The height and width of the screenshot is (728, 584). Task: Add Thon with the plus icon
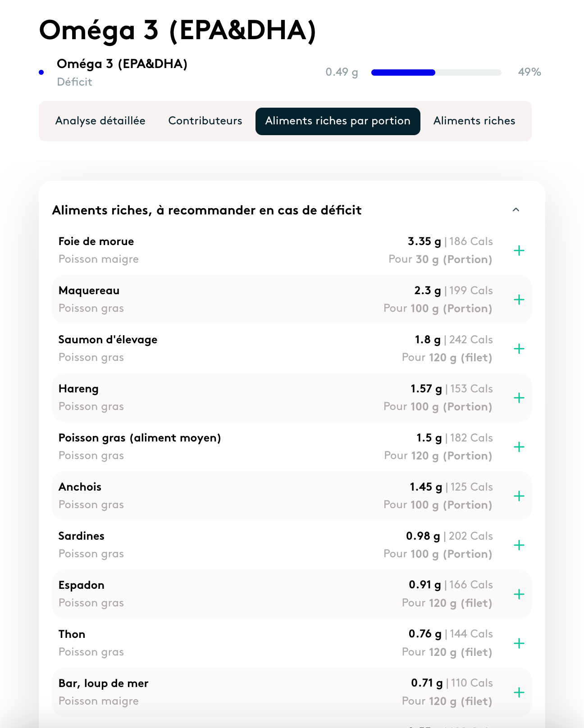coord(519,643)
